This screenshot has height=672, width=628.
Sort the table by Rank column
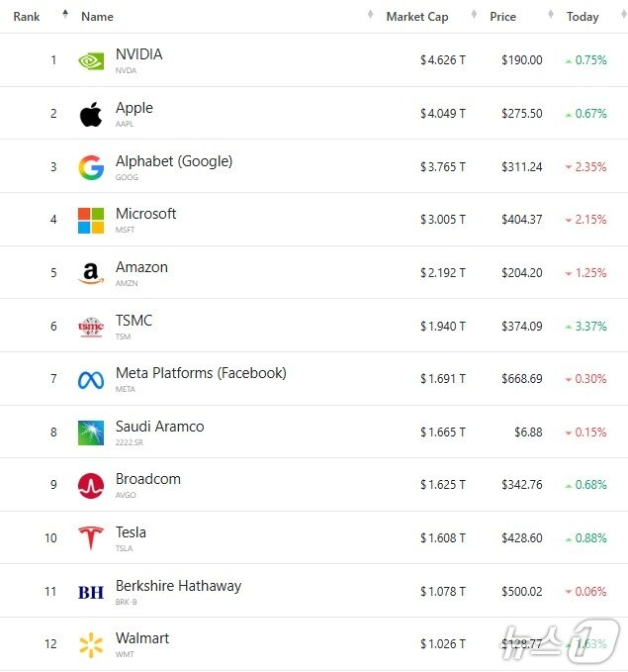click(x=27, y=17)
